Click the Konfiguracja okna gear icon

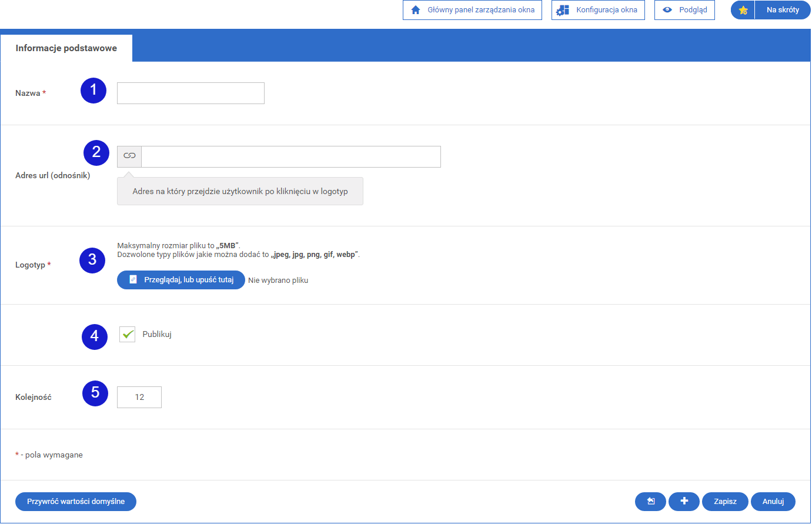[x=563, y=10]
